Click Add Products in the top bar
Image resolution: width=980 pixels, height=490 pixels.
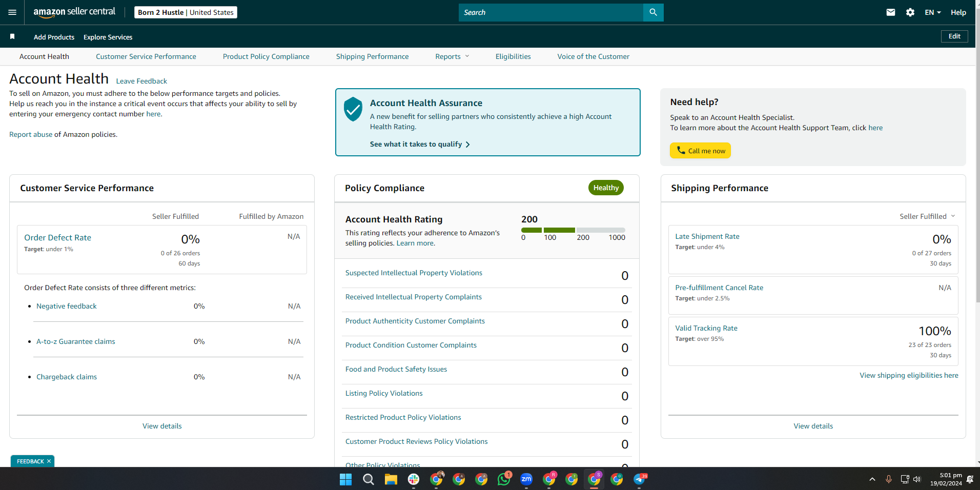pos(54,37)
